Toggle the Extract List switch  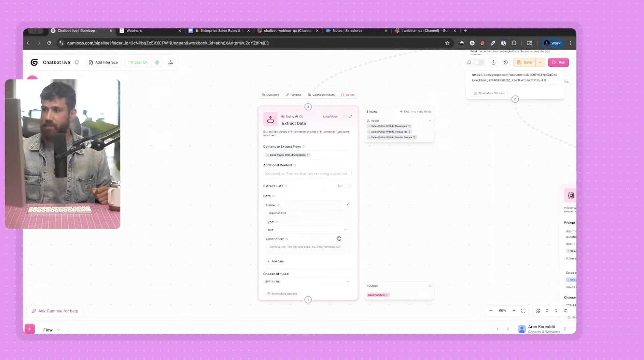pos(348,186)
